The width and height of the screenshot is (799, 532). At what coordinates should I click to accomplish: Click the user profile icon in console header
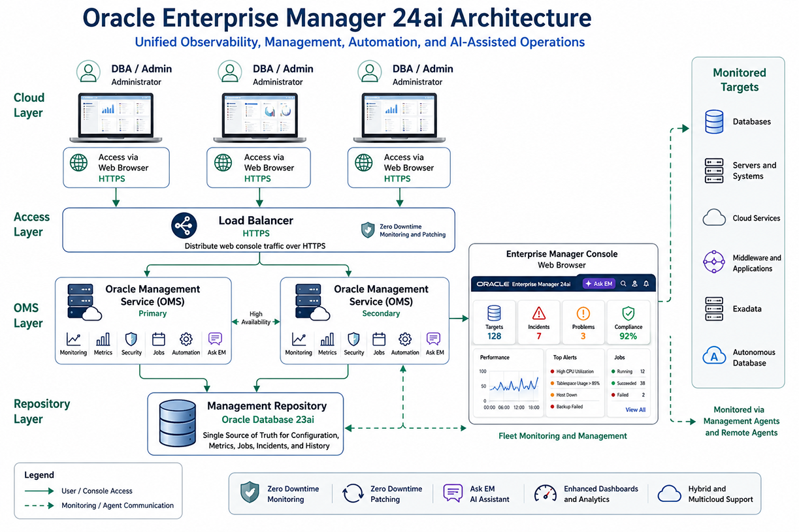click(634, 284)
